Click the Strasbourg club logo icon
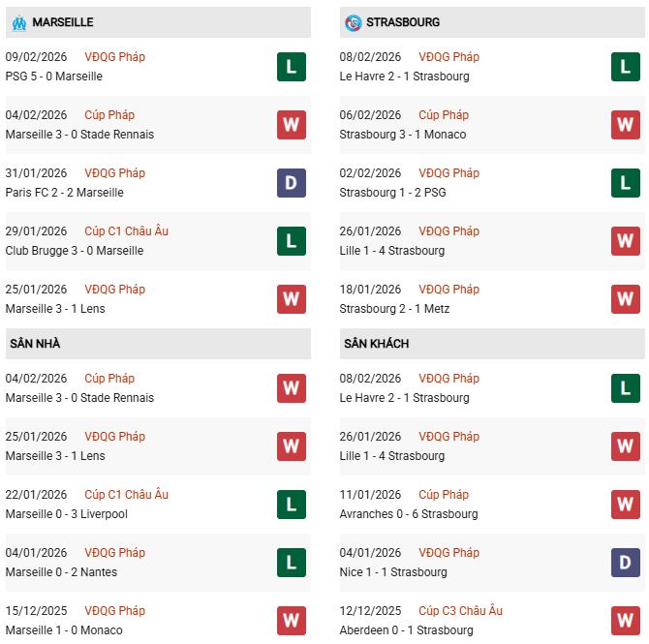The image size is (649, 644). click(x=353, y=22)
